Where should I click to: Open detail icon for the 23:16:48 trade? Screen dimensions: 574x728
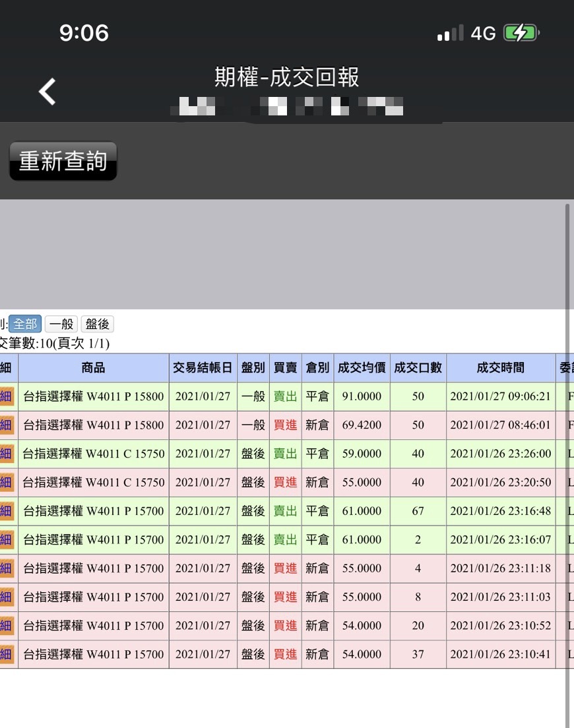[7, 511]
